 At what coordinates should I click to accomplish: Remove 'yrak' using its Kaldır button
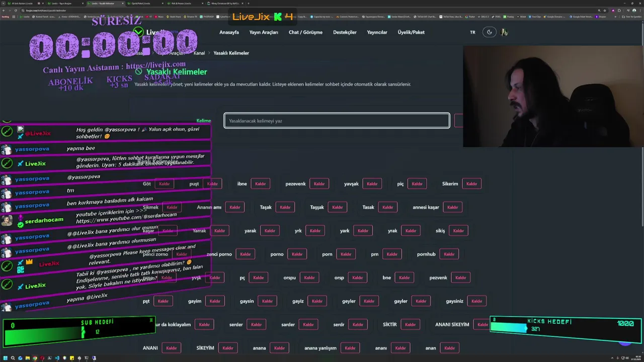point(411,231)
